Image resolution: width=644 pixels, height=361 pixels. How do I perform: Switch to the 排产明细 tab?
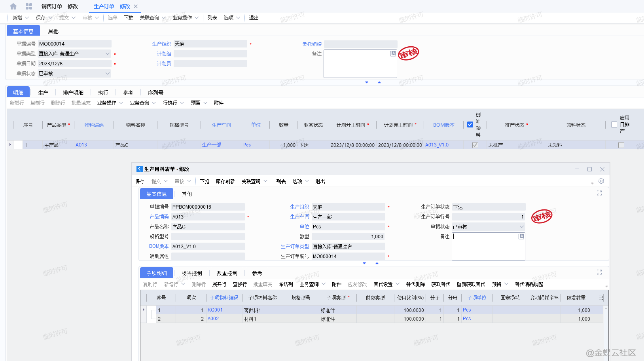point(73,93)
